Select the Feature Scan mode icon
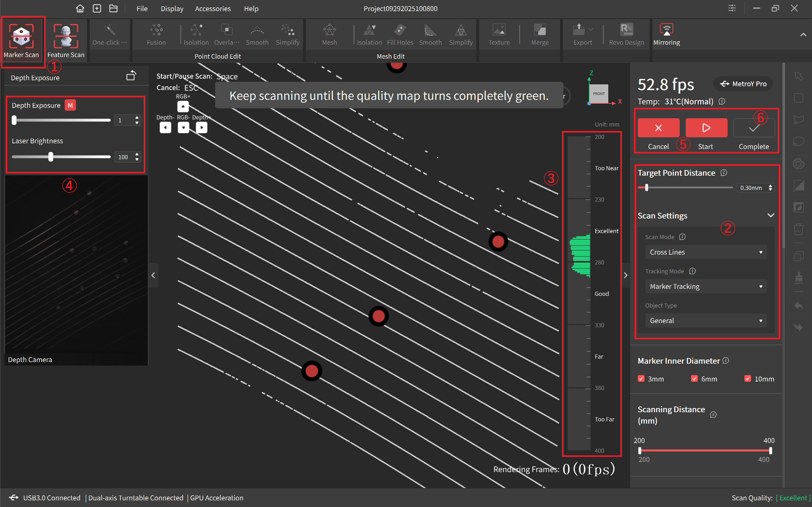Screen dimensions: 812x507 pos(66,36)
